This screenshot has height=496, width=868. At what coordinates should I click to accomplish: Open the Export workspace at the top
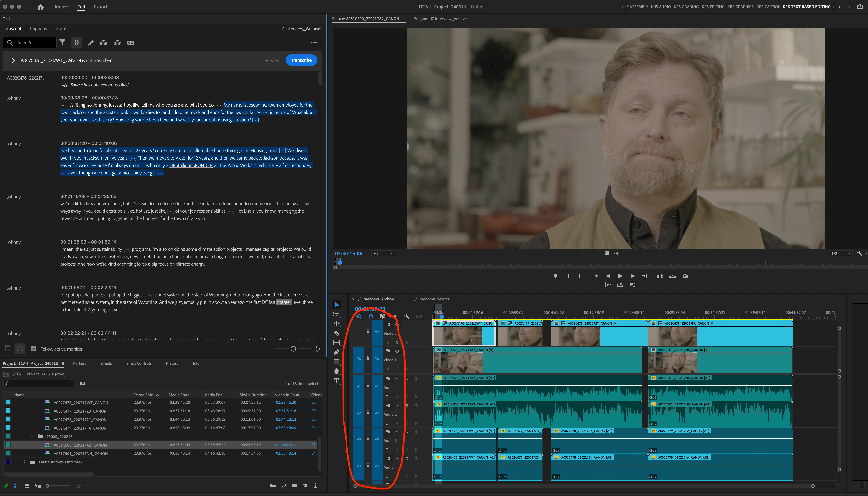100,7
